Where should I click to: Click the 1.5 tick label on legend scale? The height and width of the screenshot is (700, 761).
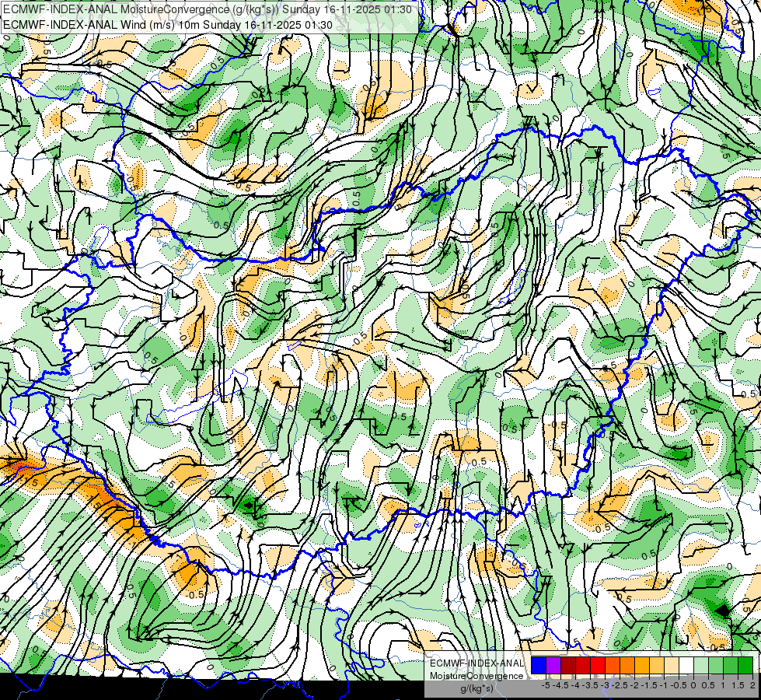coord(738,685)
